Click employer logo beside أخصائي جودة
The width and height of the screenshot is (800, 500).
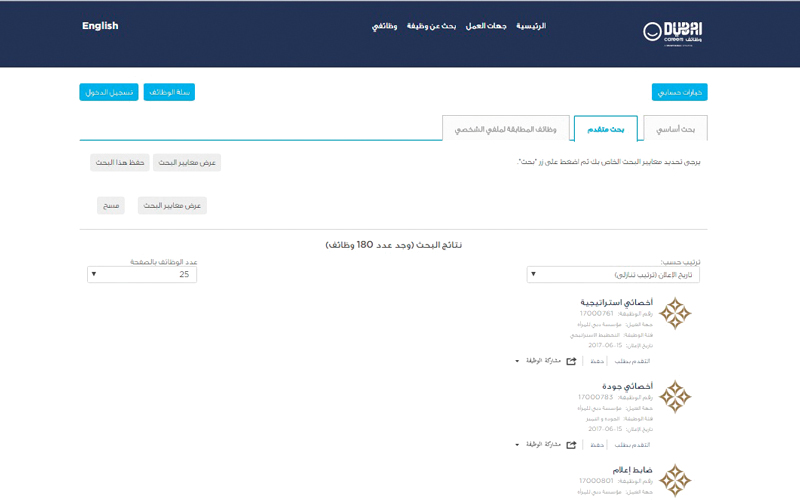point(675,397)
